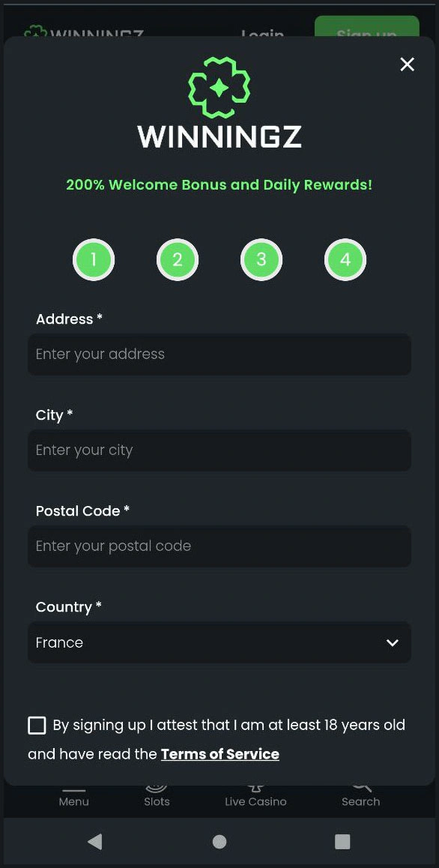439x868 pixels.
Task: Focus the city input field
Action: tap(219, 450)
